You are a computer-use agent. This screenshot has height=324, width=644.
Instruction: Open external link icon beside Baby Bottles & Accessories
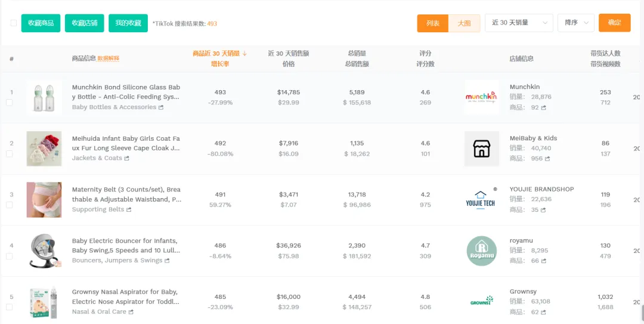(161, 107)
